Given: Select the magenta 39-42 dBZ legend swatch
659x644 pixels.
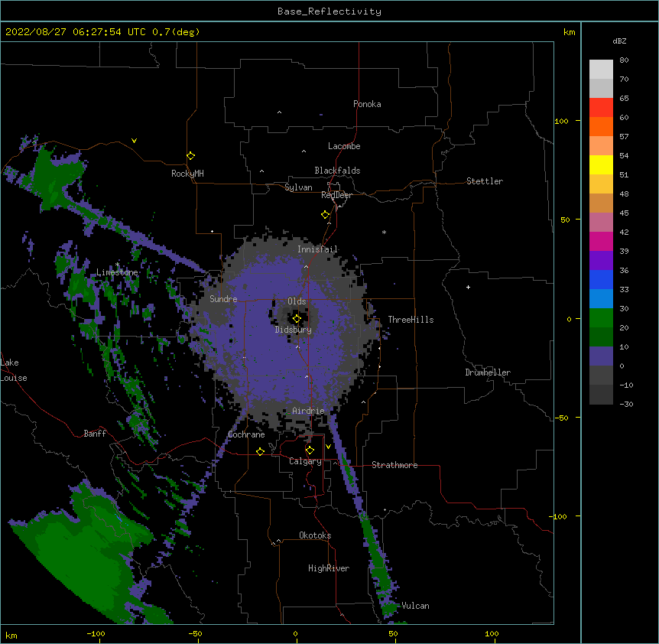Looking at the screenshot, I should point(601,241).
